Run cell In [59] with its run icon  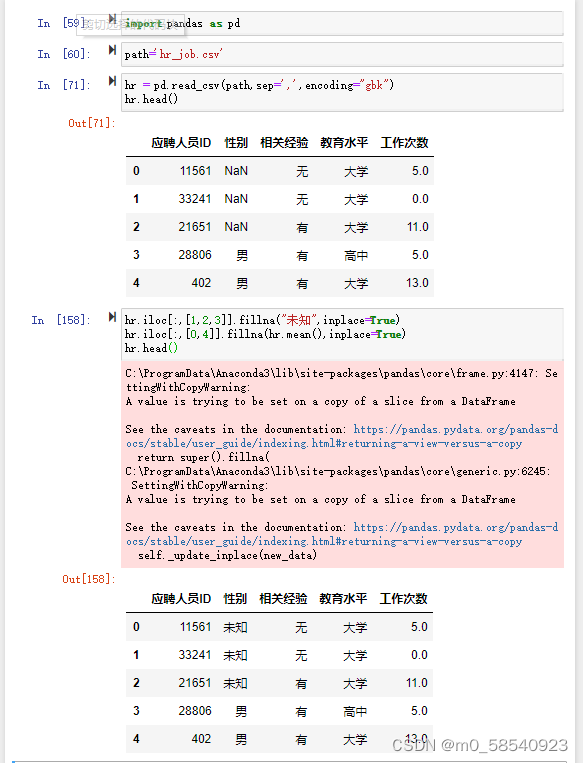(112, 19)
